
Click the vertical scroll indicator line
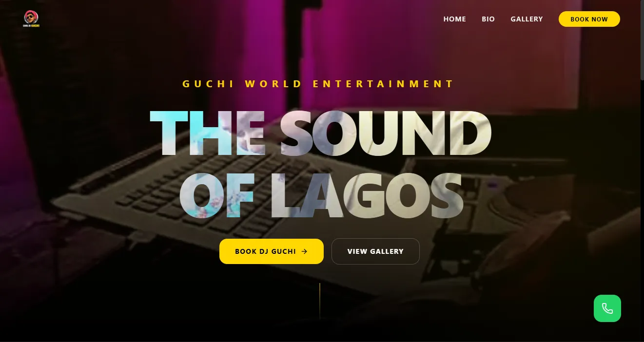(320, 301)
